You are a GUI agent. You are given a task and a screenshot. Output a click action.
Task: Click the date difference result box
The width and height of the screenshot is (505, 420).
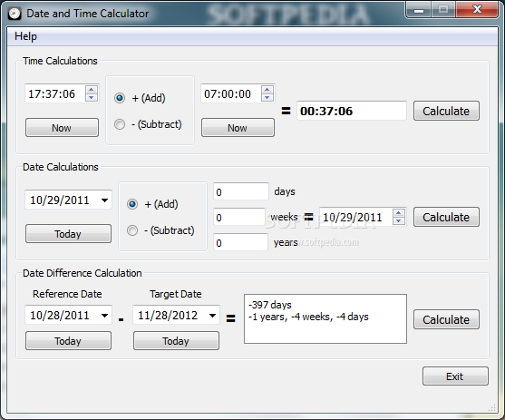(325, 318)
